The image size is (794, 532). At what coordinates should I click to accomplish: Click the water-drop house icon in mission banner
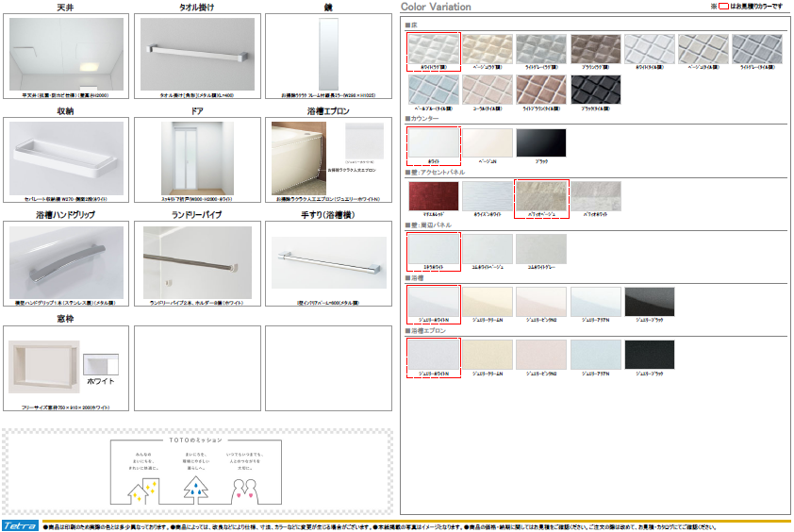point(196,487)
